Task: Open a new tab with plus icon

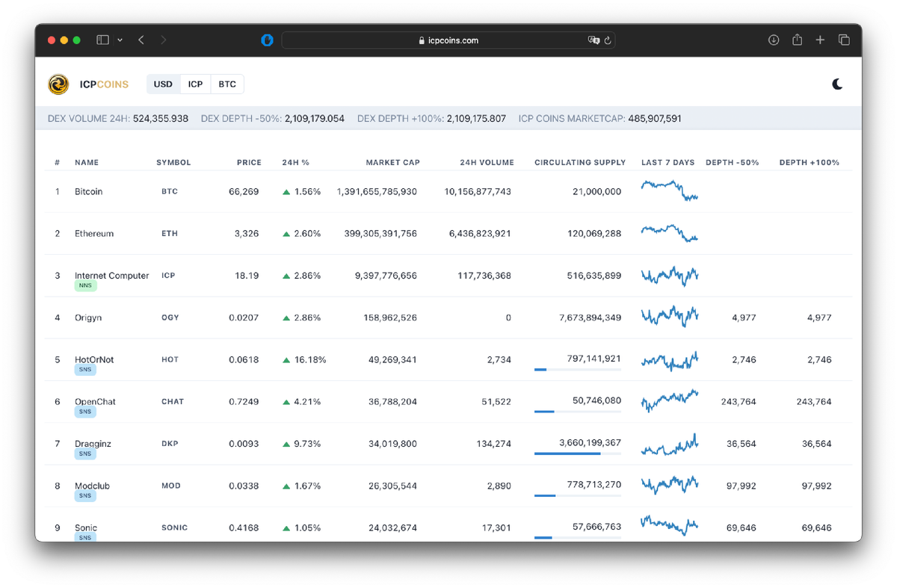Action: [x=820, y=40]
